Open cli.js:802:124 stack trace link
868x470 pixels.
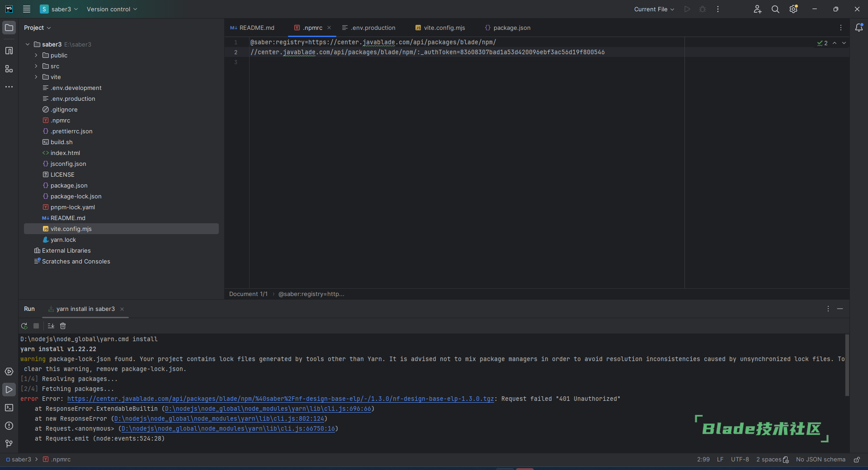click(219, 418)
